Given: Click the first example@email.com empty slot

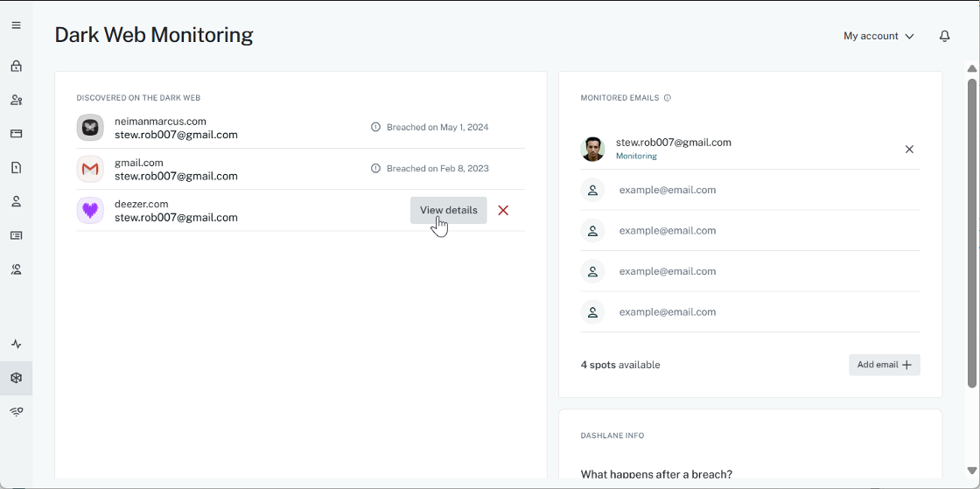Looking at the screenshot, I should pyautogui.click(x=667, y=190).
